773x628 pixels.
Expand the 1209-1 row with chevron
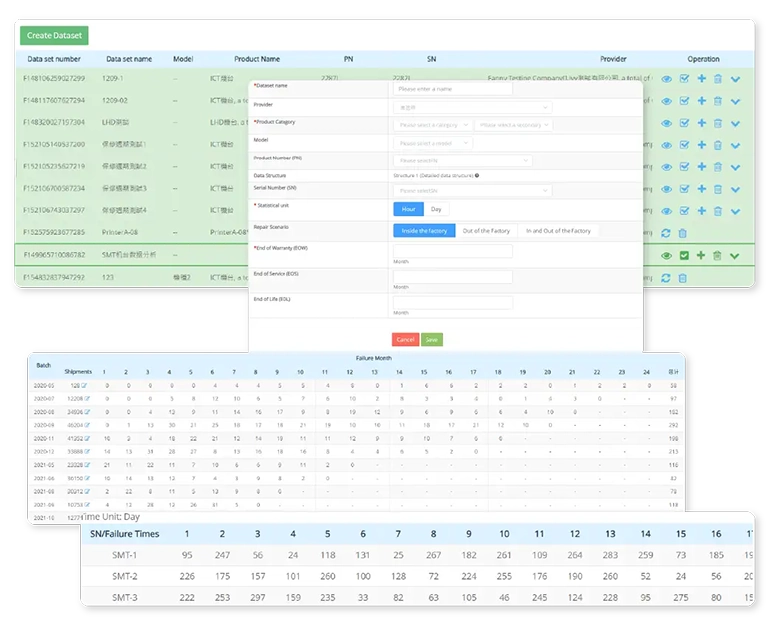pos(736,78)
